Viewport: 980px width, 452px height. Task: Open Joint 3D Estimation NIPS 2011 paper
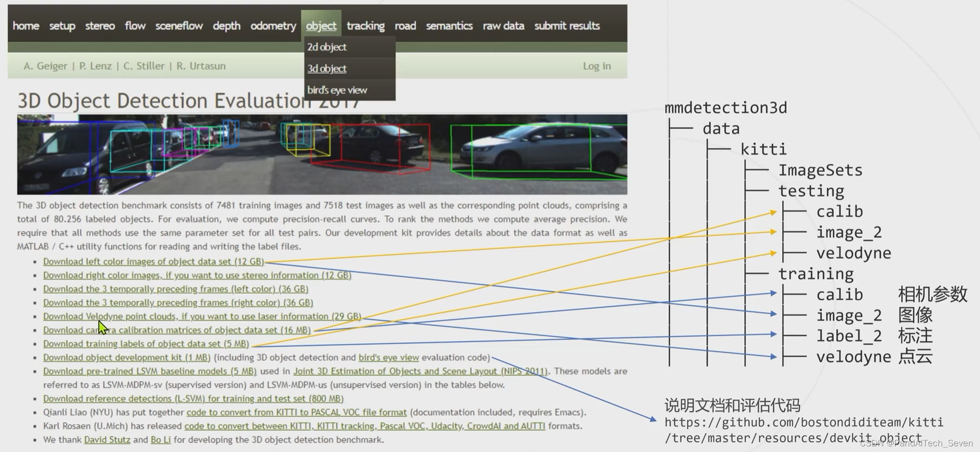(420, 372)
